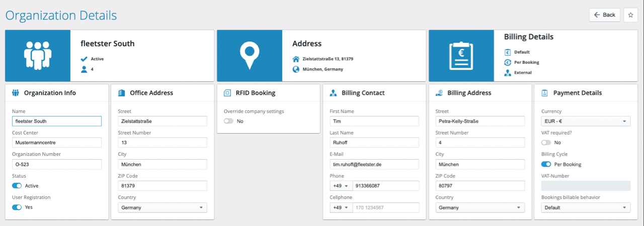Toggle the organization Status Active switch
Image resolution: width=644 pixels, height=226 pixels.
point(17,186)
